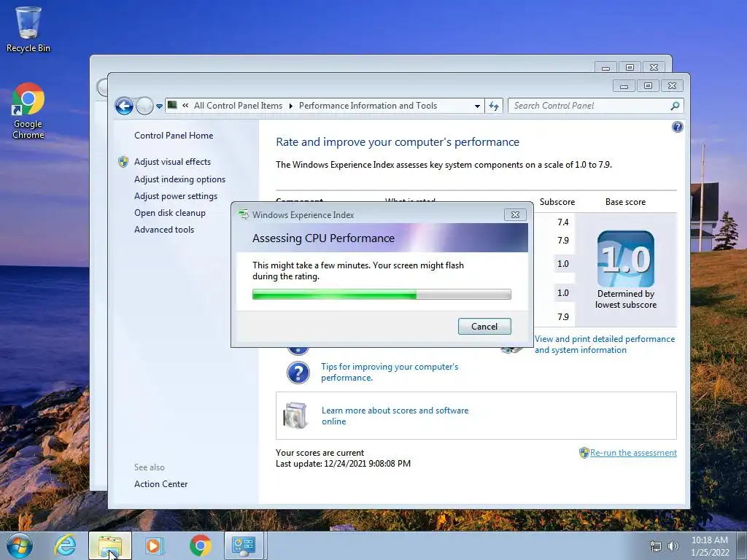The width and height of the screenshot is (747, 560).
Task: Click the search magnifier icon
Action: coord(675,106)
